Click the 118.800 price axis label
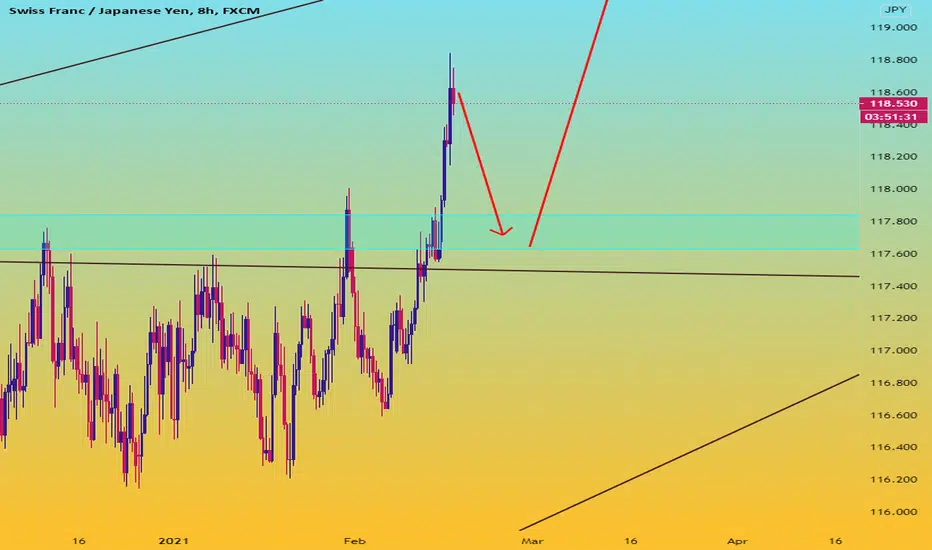Image resolution: width=932 pixels, height=550 pixels. 893,60
